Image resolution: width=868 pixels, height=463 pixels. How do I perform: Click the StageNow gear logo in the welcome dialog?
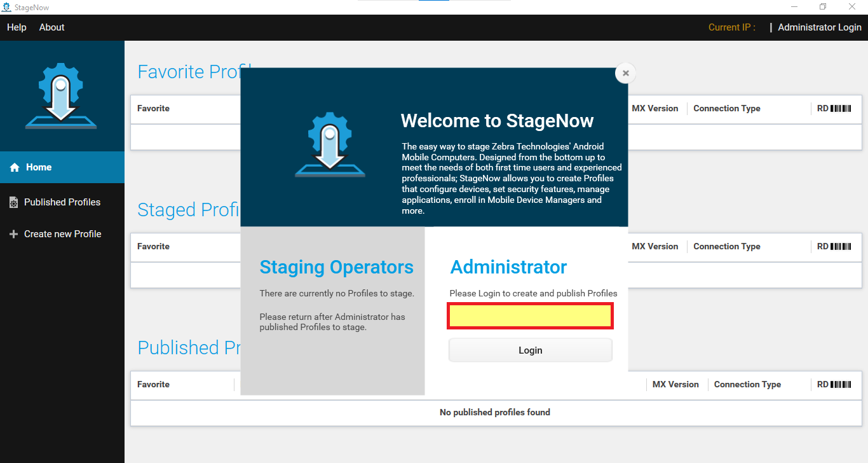(330, 144)
